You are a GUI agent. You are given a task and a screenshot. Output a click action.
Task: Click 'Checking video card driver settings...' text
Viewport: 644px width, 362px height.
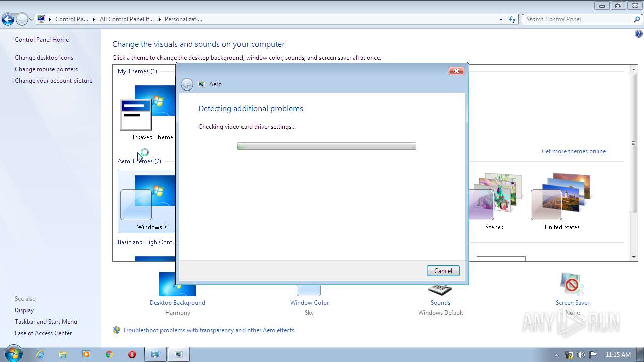(x=247, y=127)
